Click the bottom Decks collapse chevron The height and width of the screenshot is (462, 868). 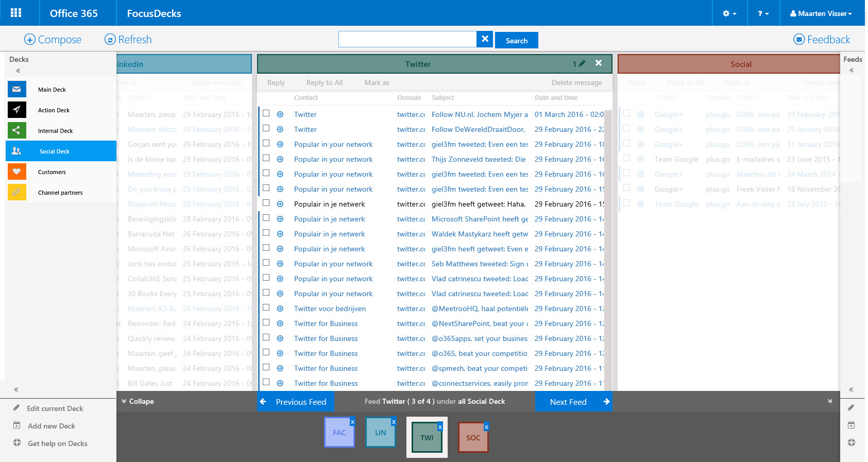point(16,389)
